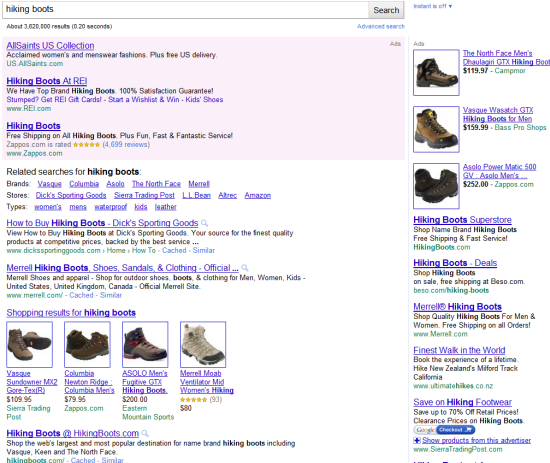Screen dimensions: 550x463
Task: Click Columbia Newton Ridge boot thumbnail
Action: coord(87,344)
